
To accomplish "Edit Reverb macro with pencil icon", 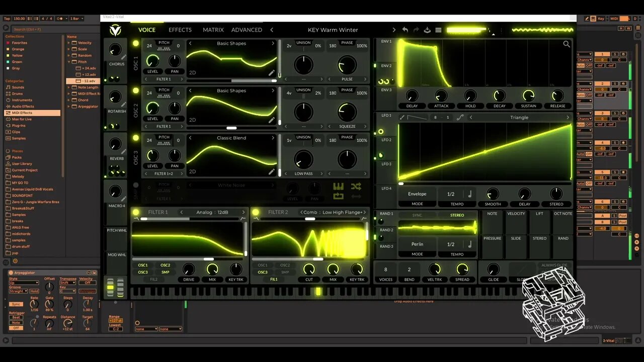I will (x=124, y=152).
